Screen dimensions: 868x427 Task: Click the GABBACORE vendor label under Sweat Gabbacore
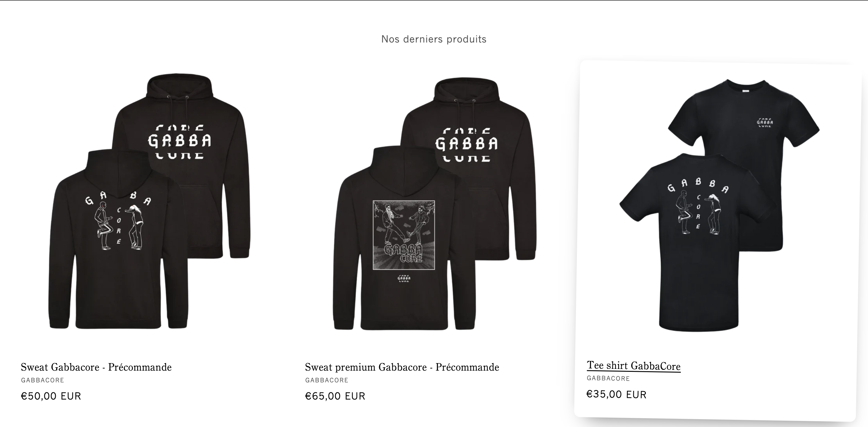(x=42, y=380)
